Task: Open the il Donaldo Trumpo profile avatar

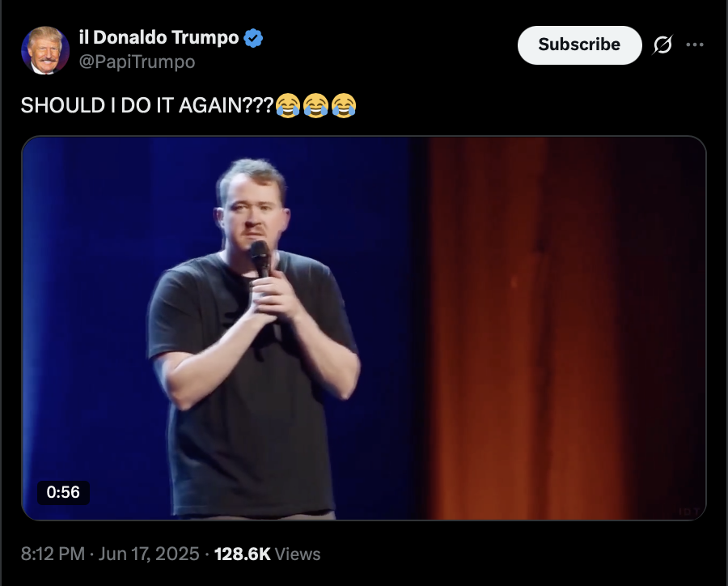Action: [x=45, y=50]
